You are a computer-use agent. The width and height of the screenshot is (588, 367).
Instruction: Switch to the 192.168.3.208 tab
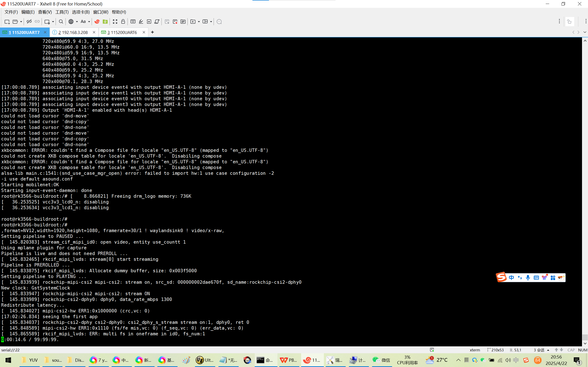click(x=73, y=32)
